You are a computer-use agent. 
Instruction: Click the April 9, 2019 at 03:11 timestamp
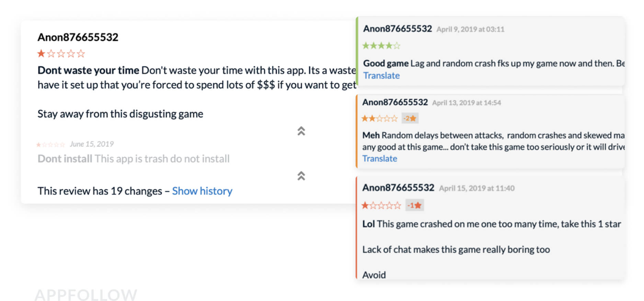coord(470,29)
